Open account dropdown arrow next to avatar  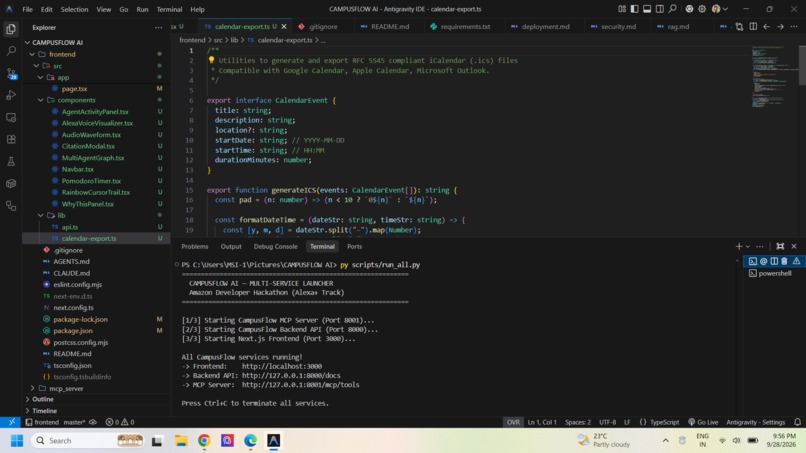pyautogui.click(x=725, y=9)
